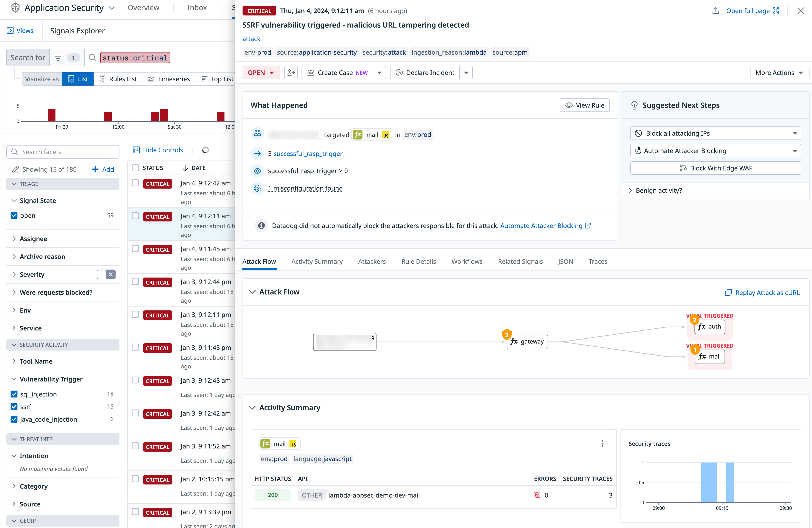Viewport: 812px width, 528px height.
Task: Click Block With Edge WAF button
Action: pyautogui.click(x=716, y=168)
